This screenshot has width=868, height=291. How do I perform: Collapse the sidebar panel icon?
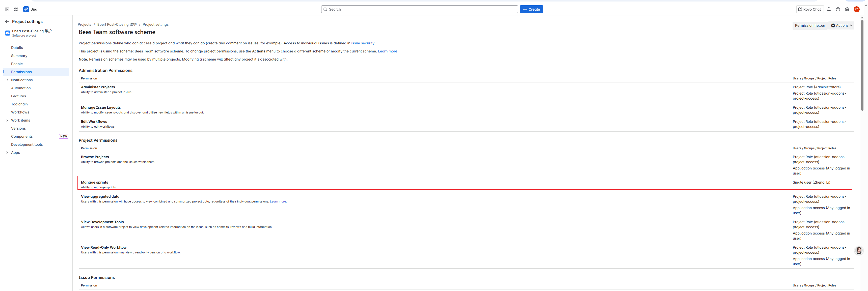click(x=7, y=9)
